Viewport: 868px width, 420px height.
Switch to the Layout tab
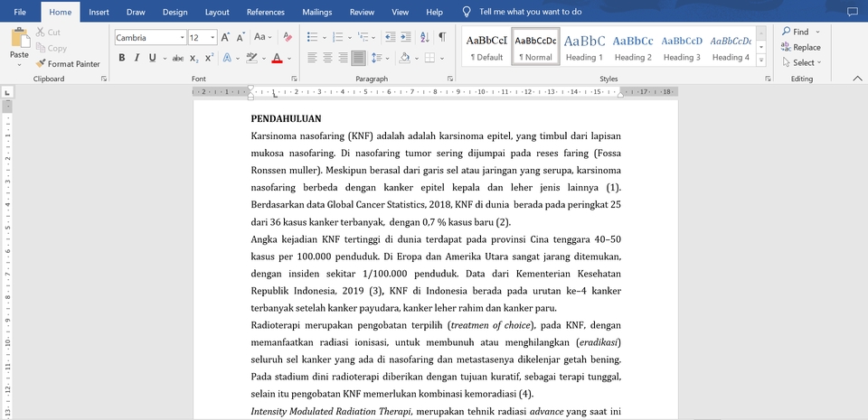point(217,12)
